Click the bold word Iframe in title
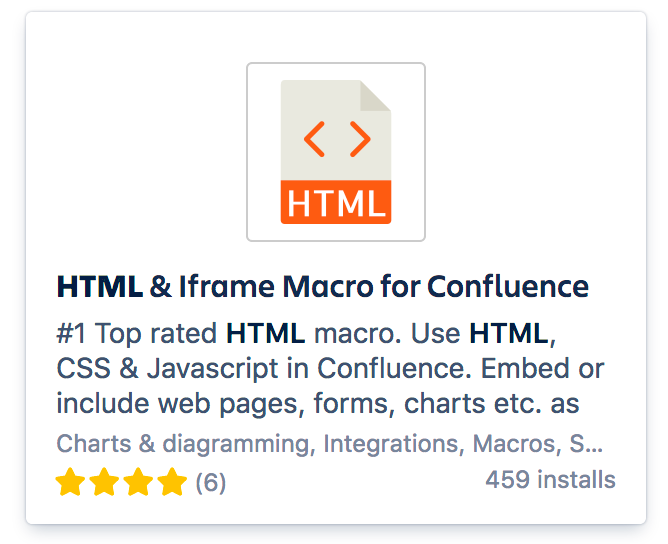This screenshot has height=544, width=668. 227,286
